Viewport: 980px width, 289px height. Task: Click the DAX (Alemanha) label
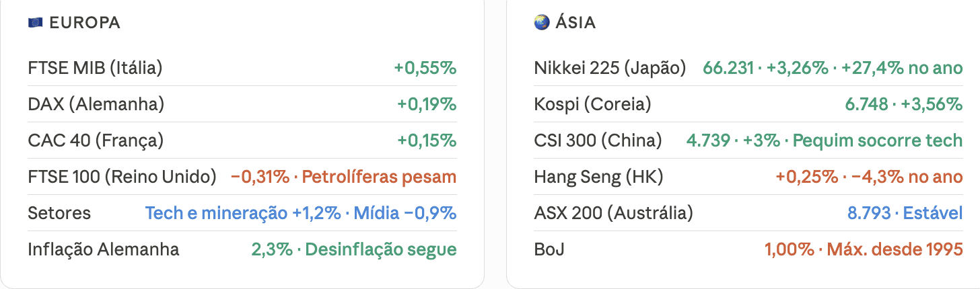(96, 104)
